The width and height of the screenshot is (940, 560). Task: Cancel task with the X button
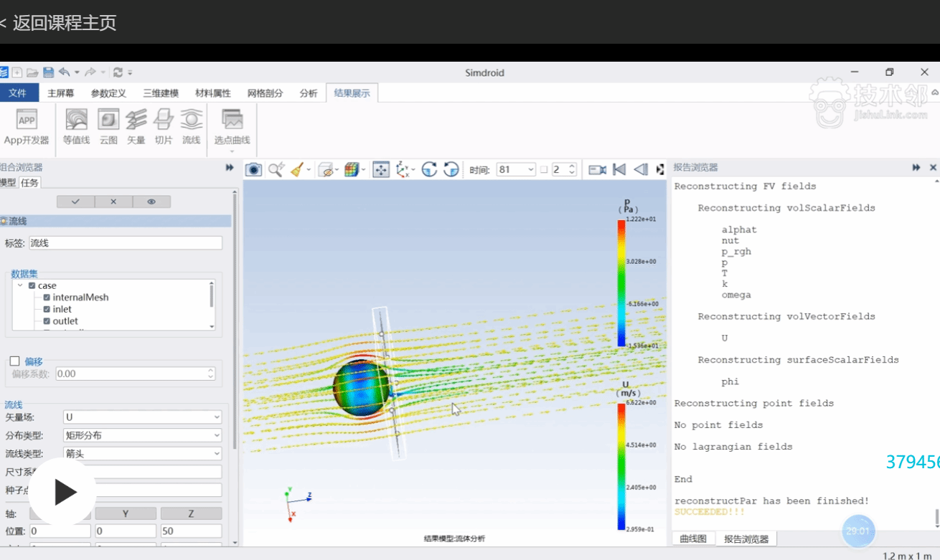pyautogui.click(x=113, y=201)
